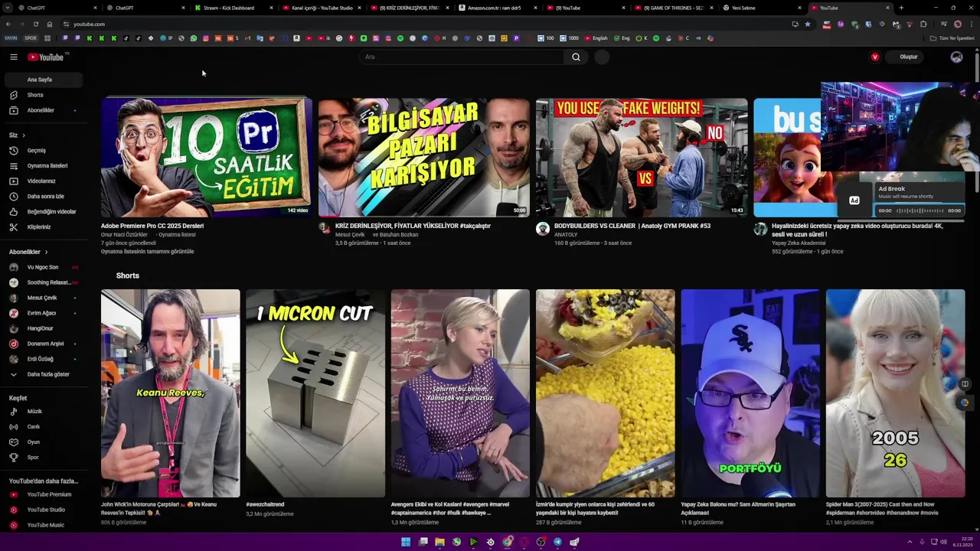
Task: Open Vu Ngoc Son channel subscription
Action: click(x=43, y=267)
